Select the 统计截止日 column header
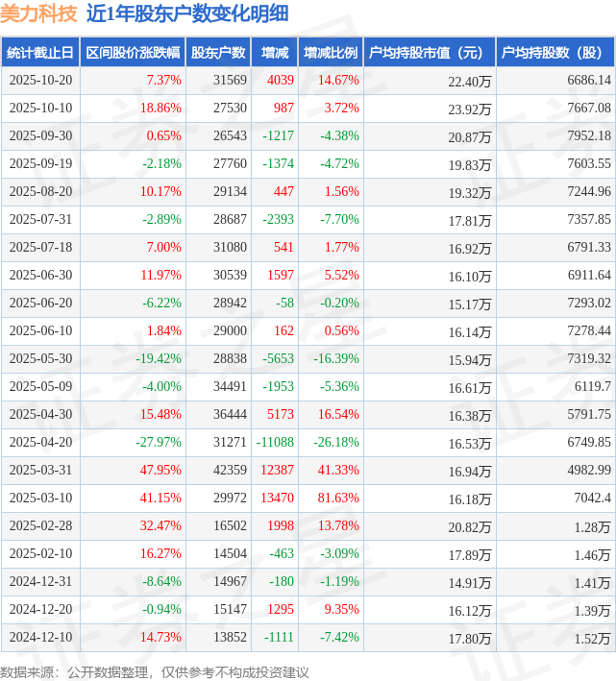The height and width of the screenshot is (681, 616). pyautogui.click(x=39, y=53)
